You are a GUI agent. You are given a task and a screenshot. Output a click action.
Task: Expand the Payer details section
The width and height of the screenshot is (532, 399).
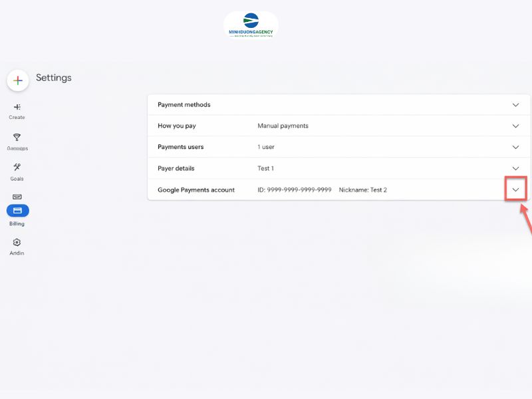pos(516,168)
